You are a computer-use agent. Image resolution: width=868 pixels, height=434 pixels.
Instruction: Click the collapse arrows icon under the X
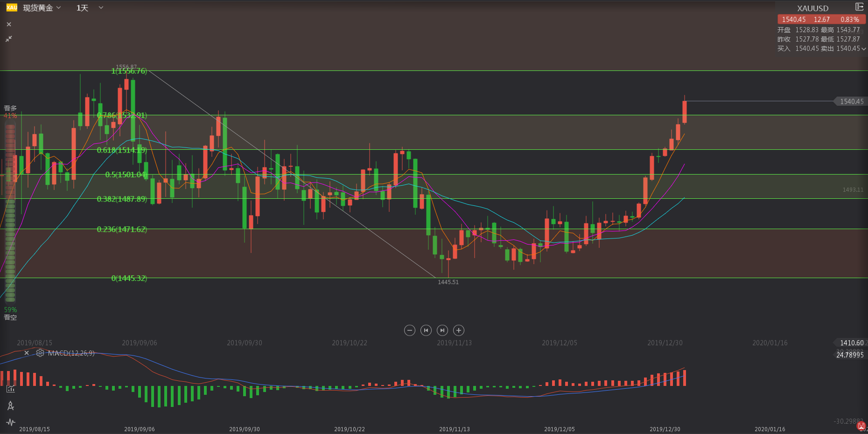click(x=9, y=39)
